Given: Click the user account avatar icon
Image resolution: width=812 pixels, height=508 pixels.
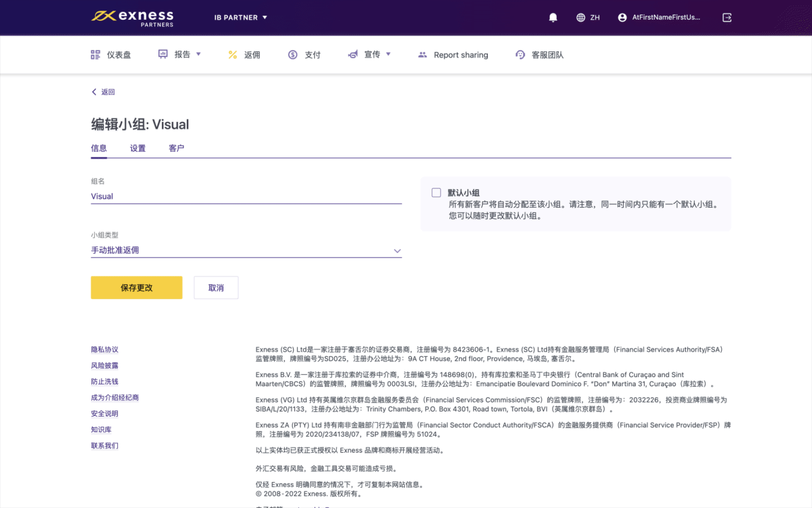Looking at the screenshot, I should 622,18.
